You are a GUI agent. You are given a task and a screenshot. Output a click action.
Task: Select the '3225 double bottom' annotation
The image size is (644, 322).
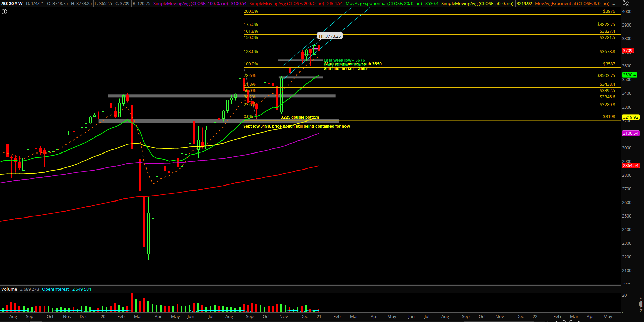tap(300, 117)
